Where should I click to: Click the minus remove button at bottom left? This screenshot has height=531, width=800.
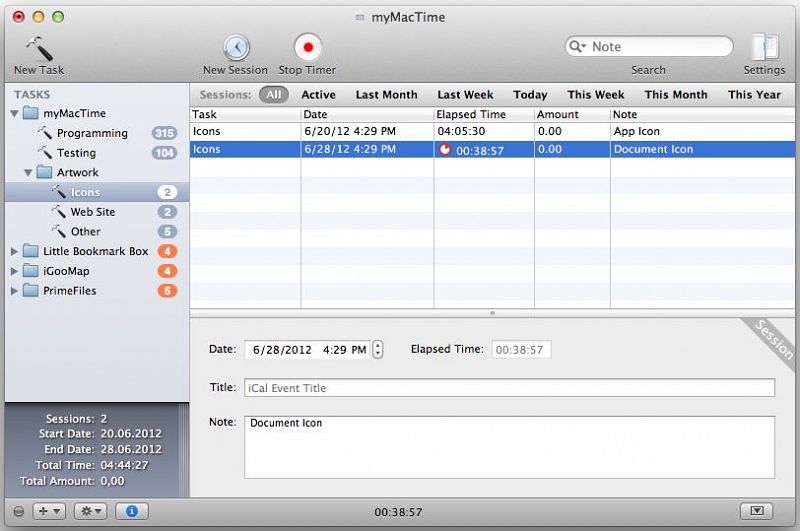tap(18, 511)
